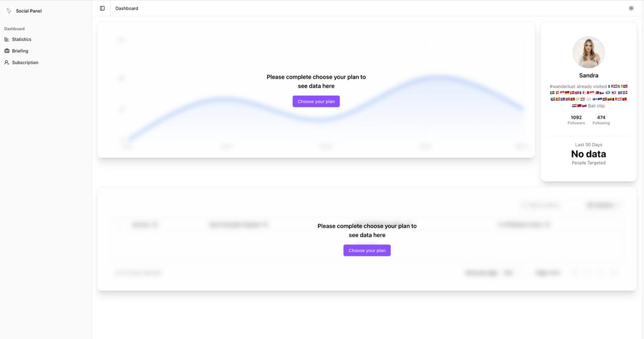Click the Italy flag emoji in Sandra's bio

click(x=609, y=86)
